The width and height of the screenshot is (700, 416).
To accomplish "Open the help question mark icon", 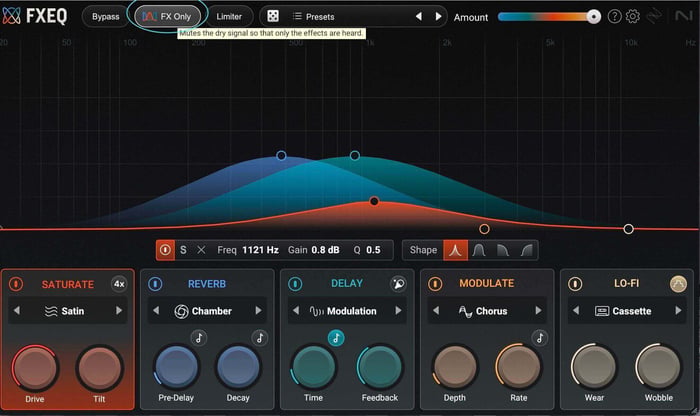I will (x=615, y=17).
